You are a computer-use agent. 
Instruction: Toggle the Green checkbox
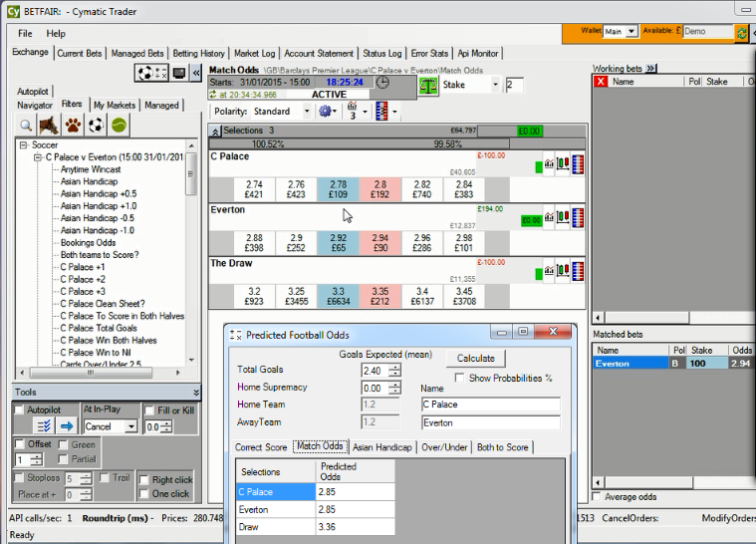[x=63, y=444]
